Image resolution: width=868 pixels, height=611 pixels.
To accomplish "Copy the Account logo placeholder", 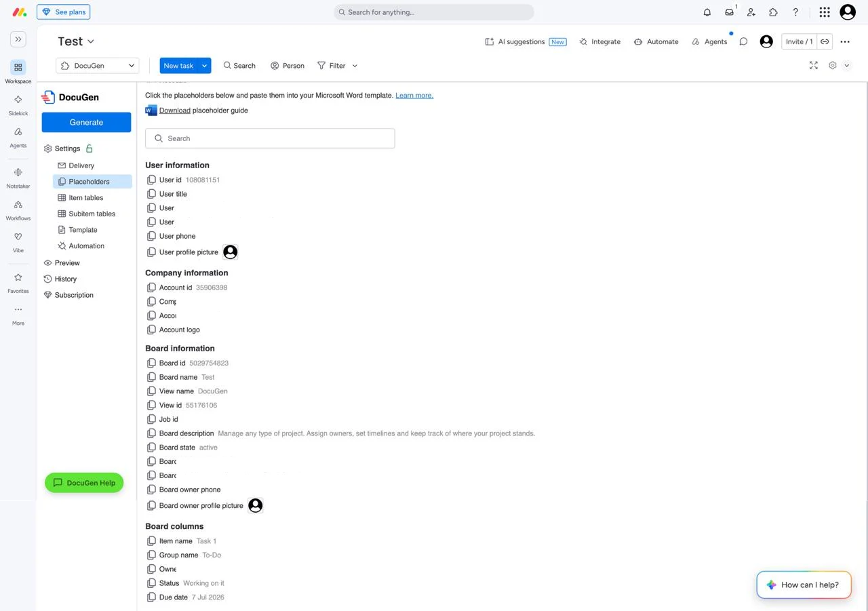I will coord(152,330).
